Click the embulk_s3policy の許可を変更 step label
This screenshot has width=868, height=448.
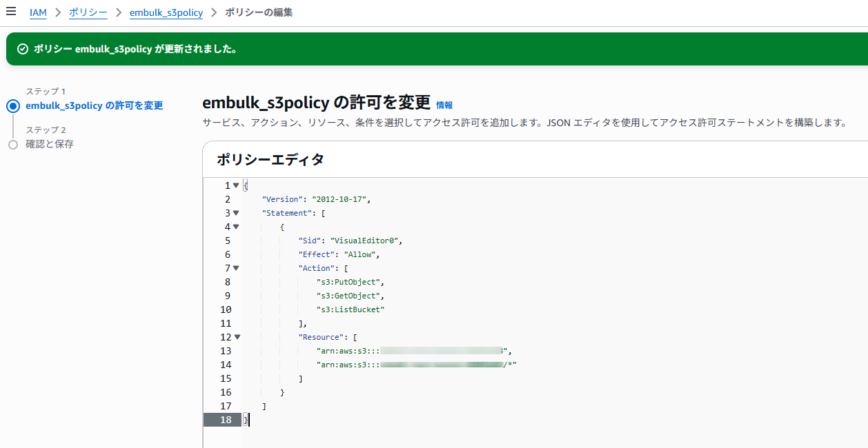click(x=95, y=105)
